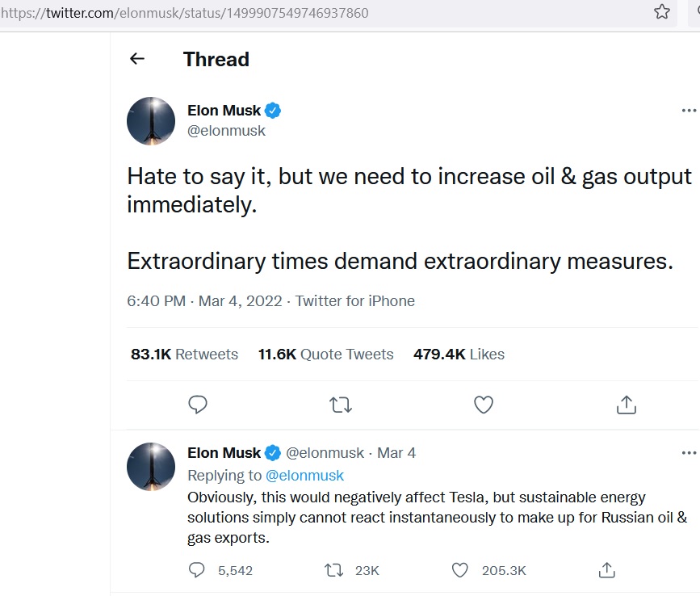Click the back arrow beside Thread
The image size is (700, 596).
click(x=137, y=59)
